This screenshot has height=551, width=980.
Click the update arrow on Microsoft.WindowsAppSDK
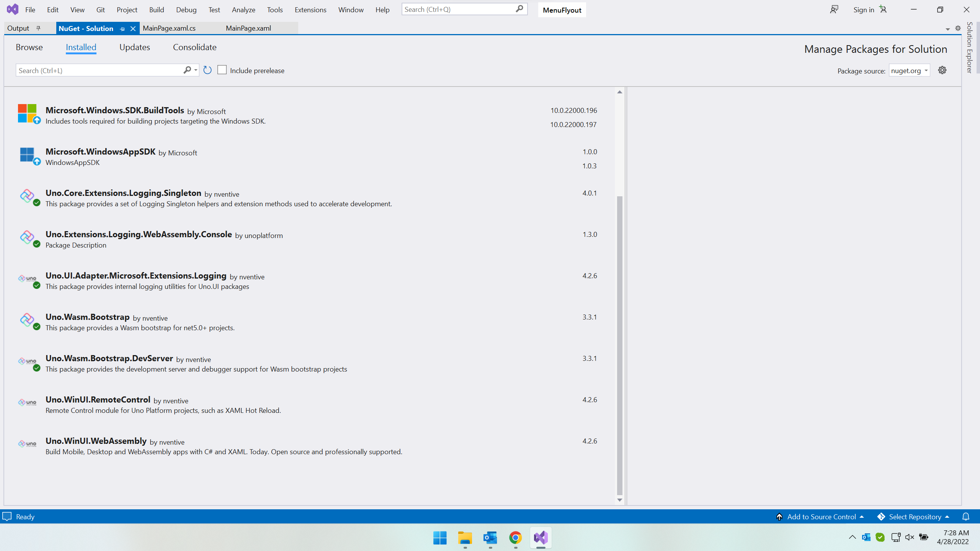tap(36, 162)
